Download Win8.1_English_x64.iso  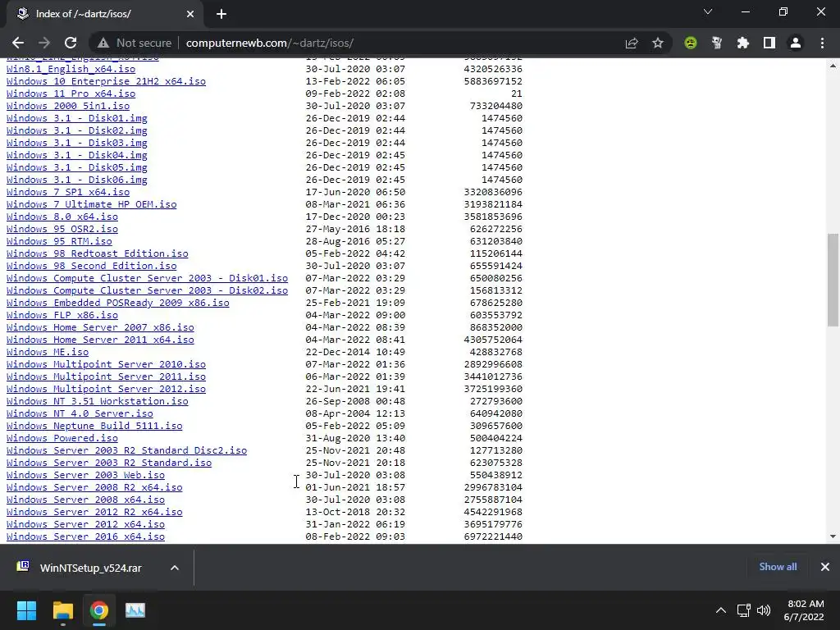tap(71, 69)
